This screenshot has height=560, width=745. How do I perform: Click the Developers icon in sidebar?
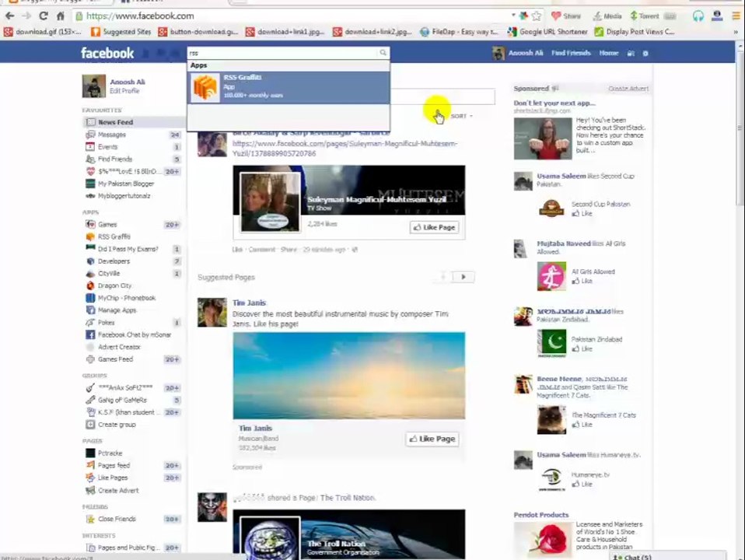coord(90,261)
